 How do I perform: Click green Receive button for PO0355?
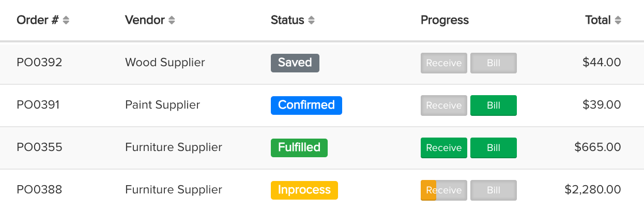443,148
